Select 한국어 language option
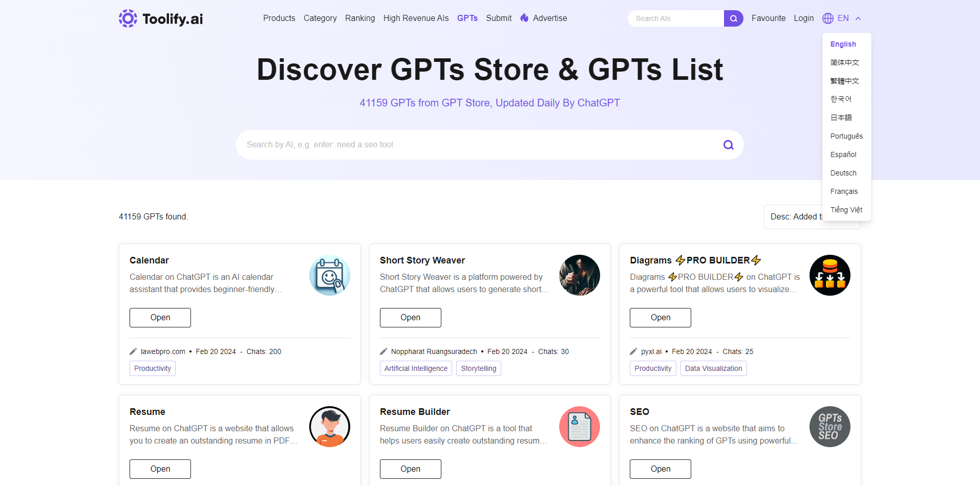This screenshot has width=980, height=486. (841, 99)
